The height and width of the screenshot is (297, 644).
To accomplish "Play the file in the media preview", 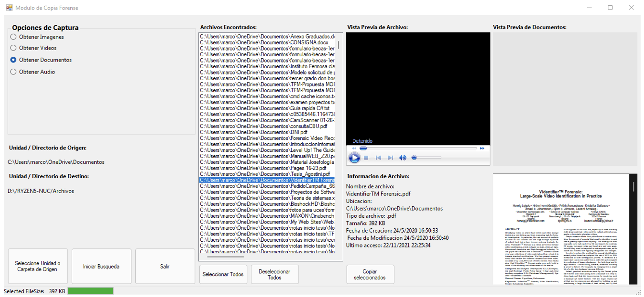I will pyautogui.click(x=354, y=158).
